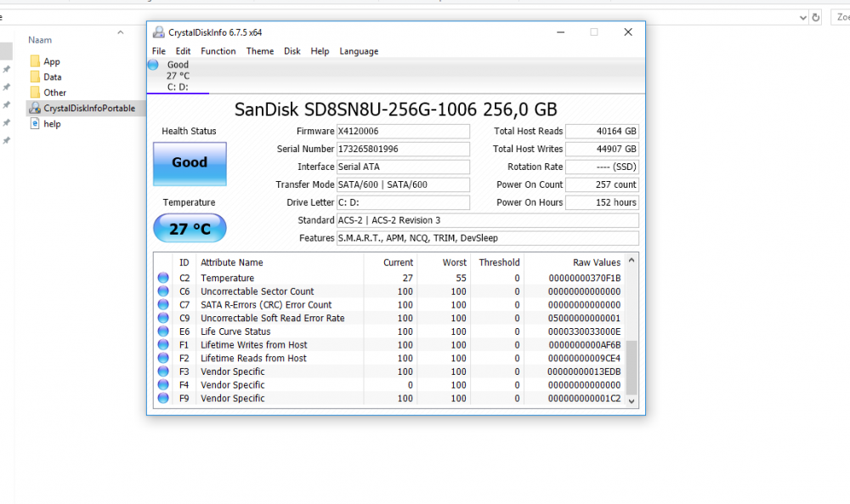
Task: Select the App folder icon
Action: pyautogui.click(x=35, y=61)
